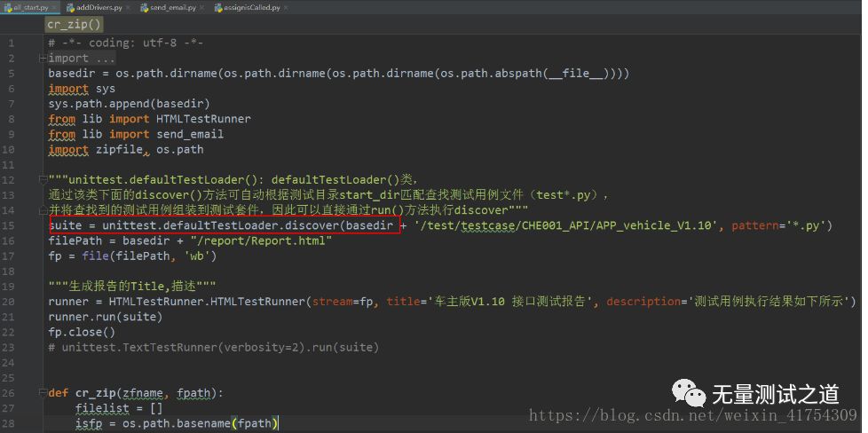Open the addDrivers.py editor tab
The height and width of the screenshot is (433, 868).
pos(99,8)
